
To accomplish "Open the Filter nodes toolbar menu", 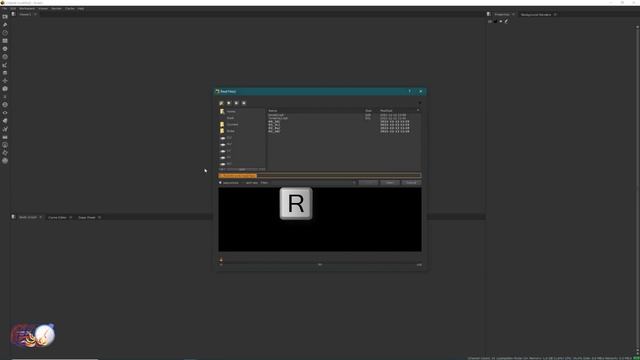I will pos(5,57).
